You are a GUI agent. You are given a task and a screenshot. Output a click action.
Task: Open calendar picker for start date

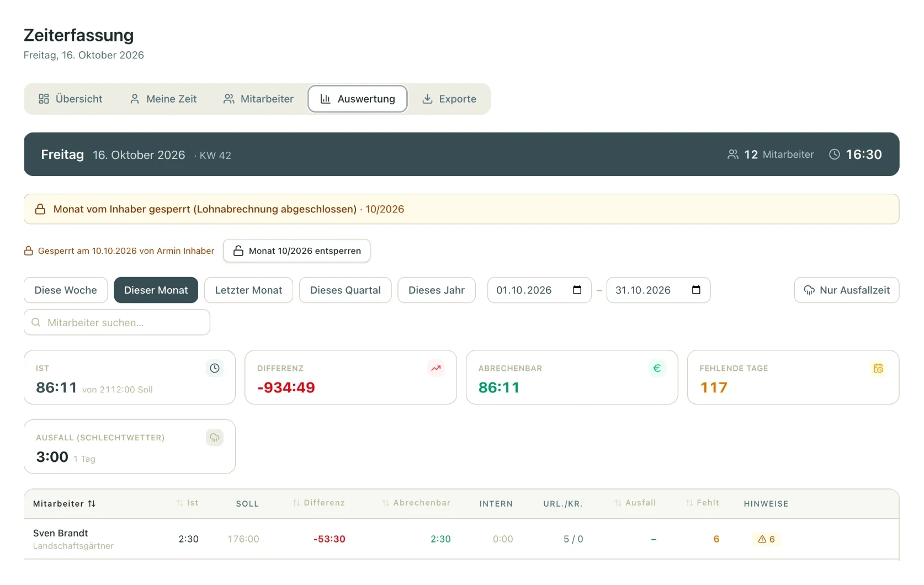577,290
